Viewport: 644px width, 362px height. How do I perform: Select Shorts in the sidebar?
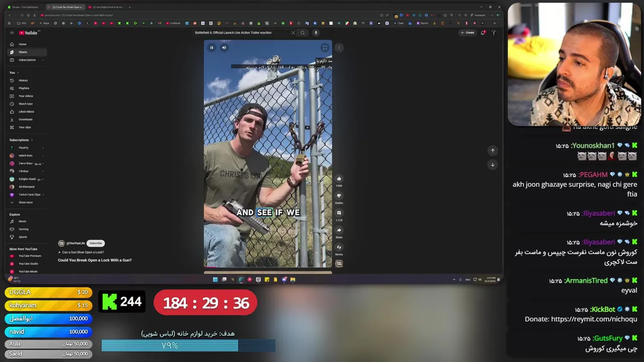pyautogui.click(x=28, y=52)
